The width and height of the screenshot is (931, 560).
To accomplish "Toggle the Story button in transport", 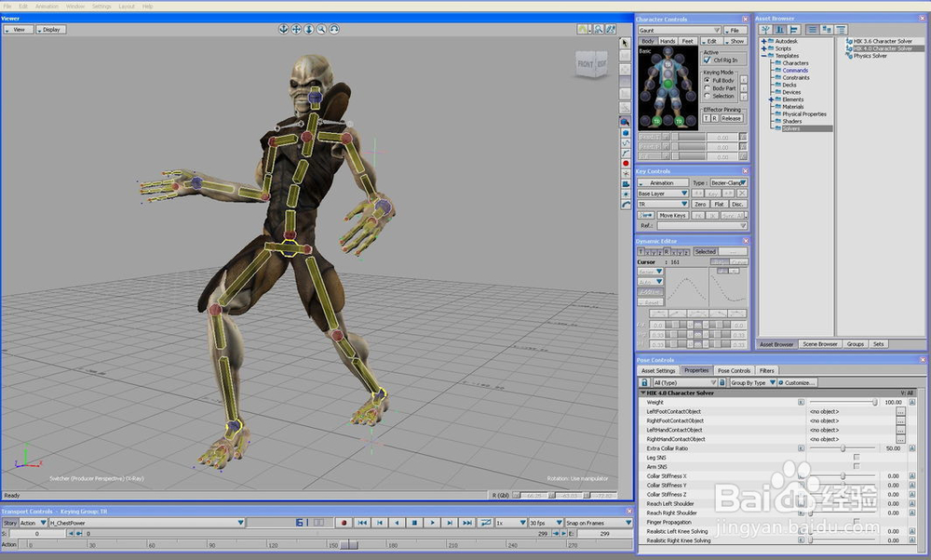I will [x=10, y=523].
